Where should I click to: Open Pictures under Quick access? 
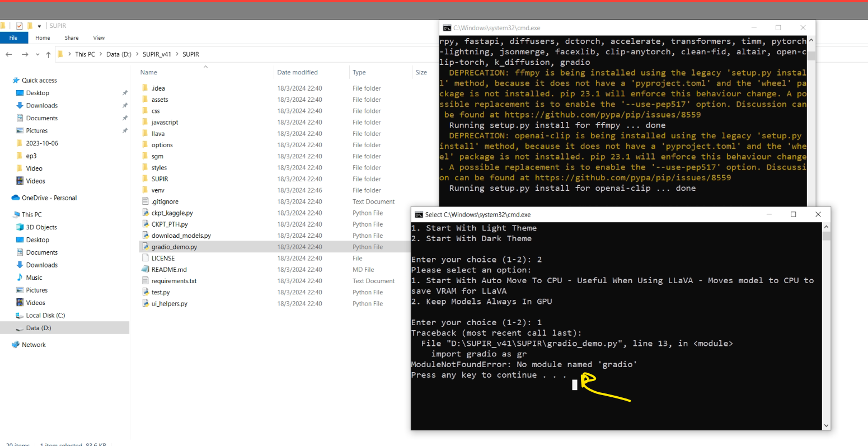click(37, 131)
